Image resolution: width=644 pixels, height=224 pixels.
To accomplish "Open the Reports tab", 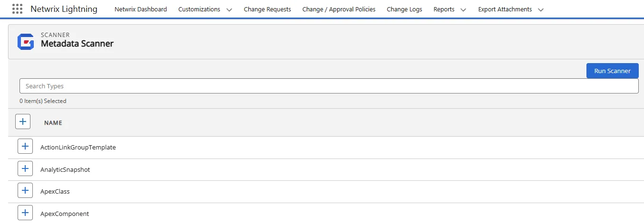I will 444,9.
